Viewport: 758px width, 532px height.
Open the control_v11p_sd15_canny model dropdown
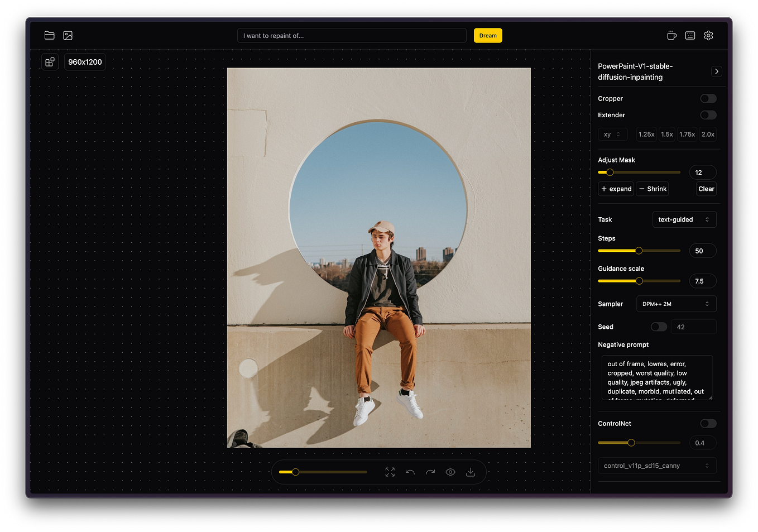click(657, 465)
